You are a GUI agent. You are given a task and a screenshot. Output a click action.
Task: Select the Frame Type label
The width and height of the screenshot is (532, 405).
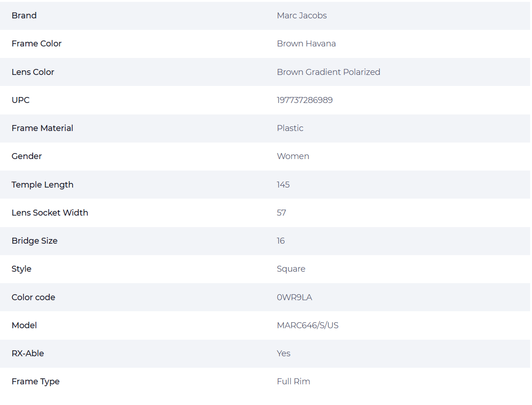35,382
